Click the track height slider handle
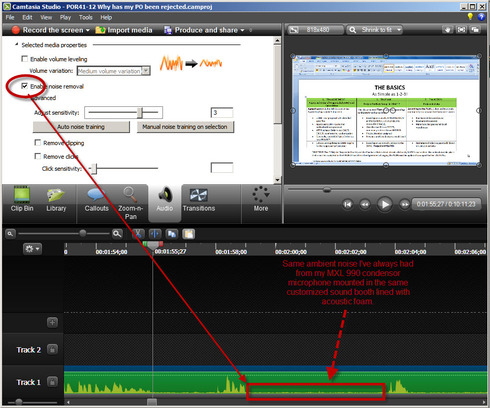490x408 pixels. pyautogui.click(x=19, y=402)
